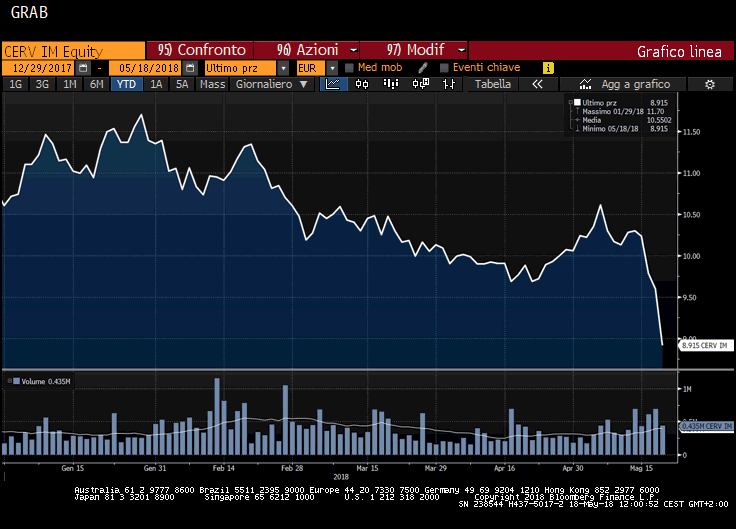
Task: Open the end date calendar picker
Action: click(187, 68)
